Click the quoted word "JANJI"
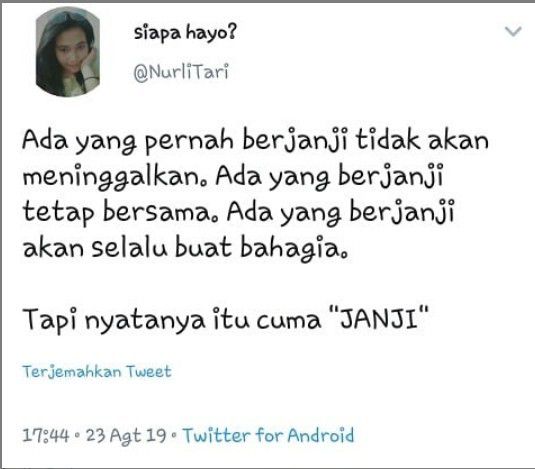 [x=379, y=318]
